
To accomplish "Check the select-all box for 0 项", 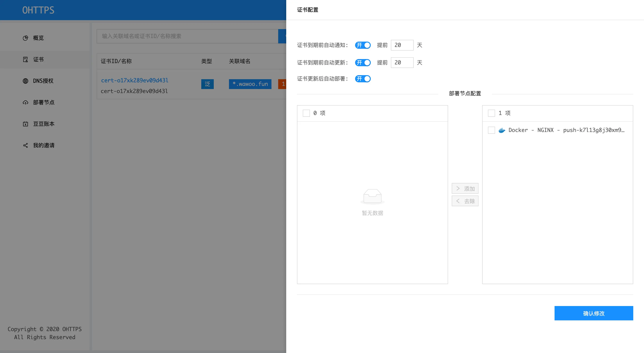I will 306,113.
